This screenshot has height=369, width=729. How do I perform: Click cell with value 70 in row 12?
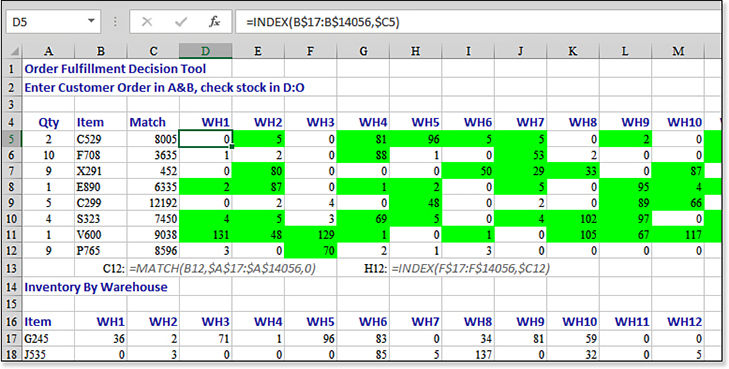tap(310, 251)
